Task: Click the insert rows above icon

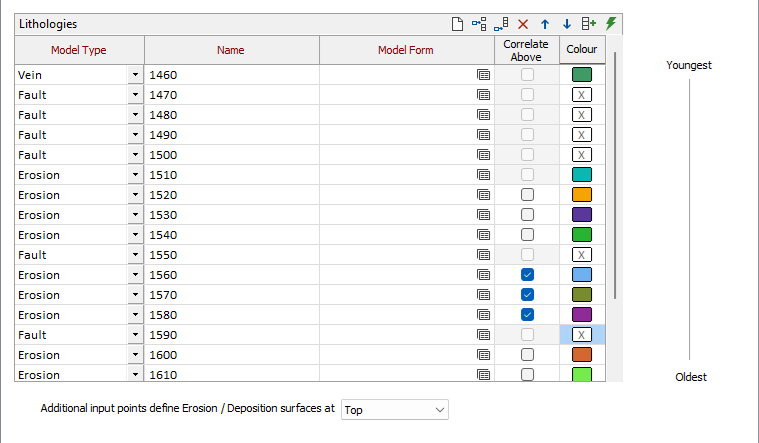Action: [x=479, y=24]
